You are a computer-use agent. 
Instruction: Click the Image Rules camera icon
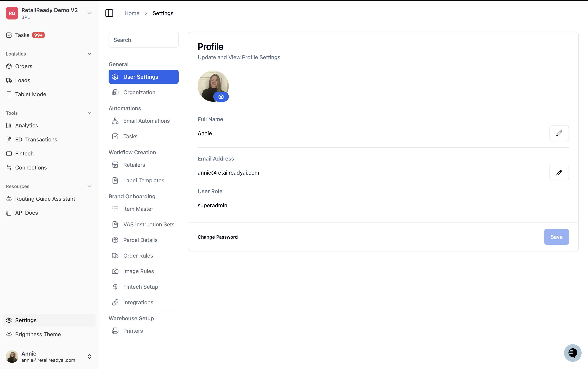tap(115, 271)
